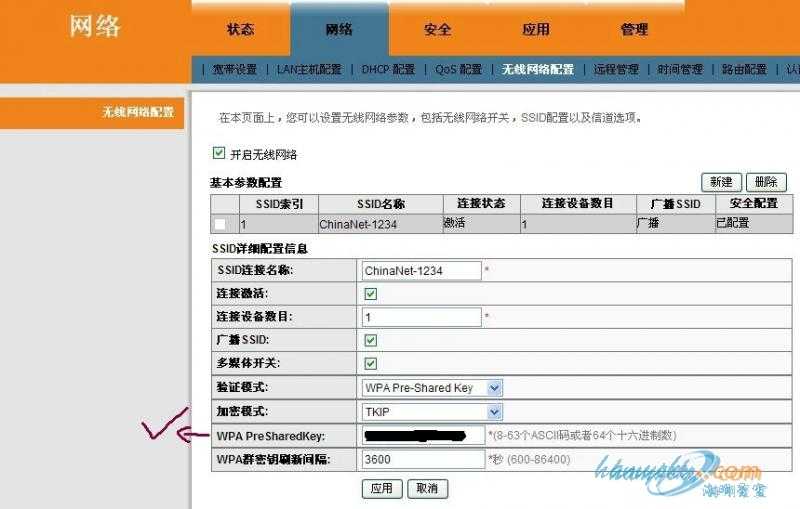Switch to the 应用 top tab

tap(536, 29)
